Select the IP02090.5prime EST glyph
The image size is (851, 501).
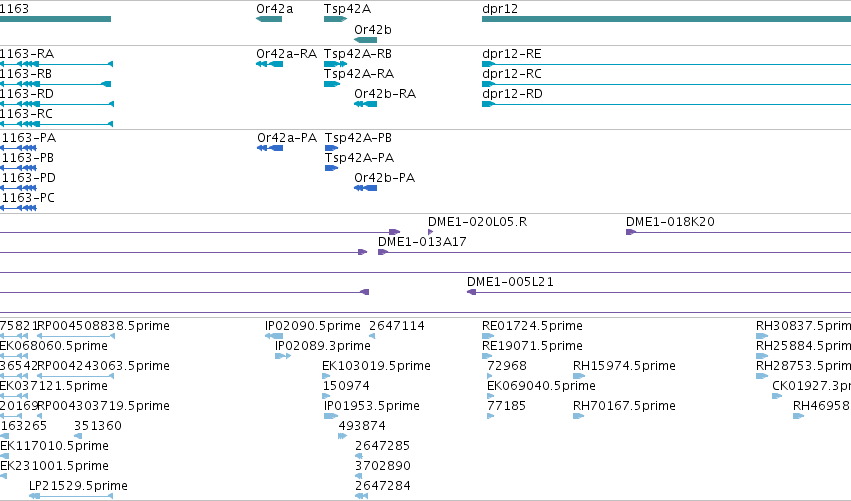tap(274, 336)
